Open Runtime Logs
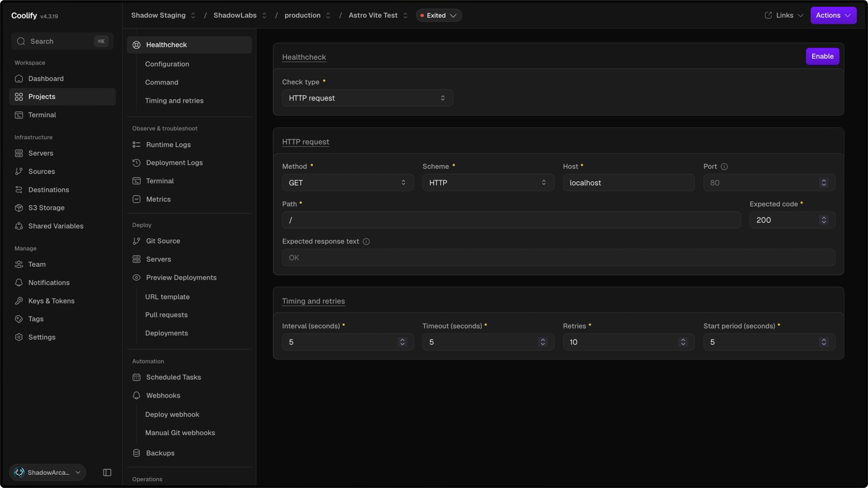This screenshot has width=868, height=488. 189,145
